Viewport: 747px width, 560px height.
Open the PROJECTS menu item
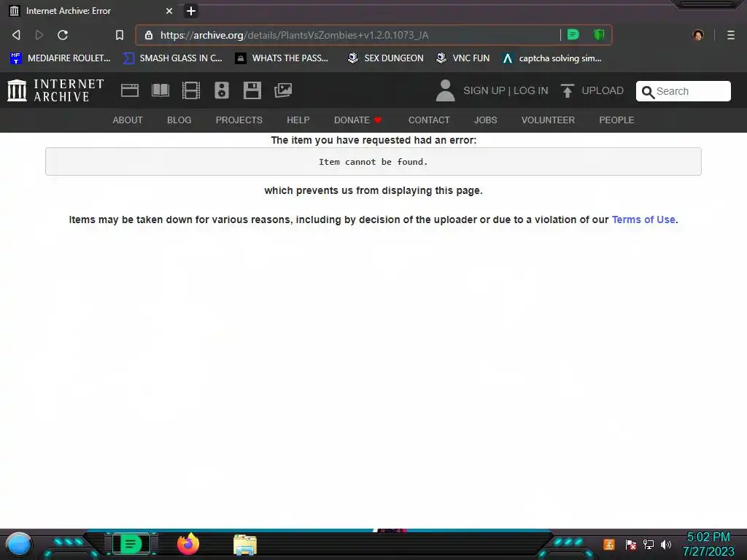tap(239, 120)
